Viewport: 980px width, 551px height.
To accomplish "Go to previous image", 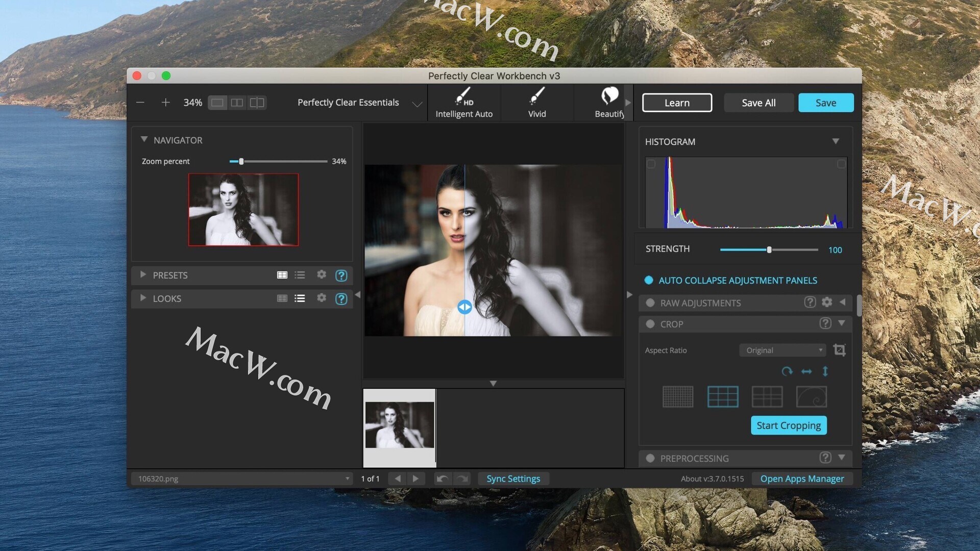I will point(398,479).
